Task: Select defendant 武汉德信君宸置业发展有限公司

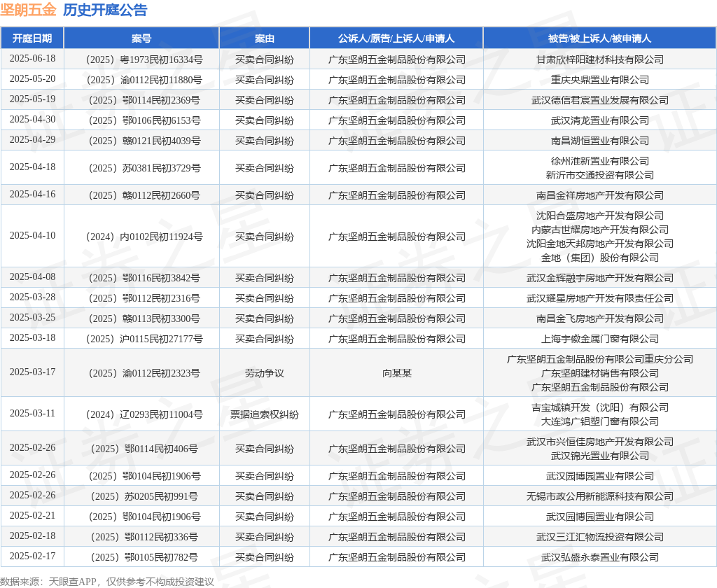Action: pos(600,101)
